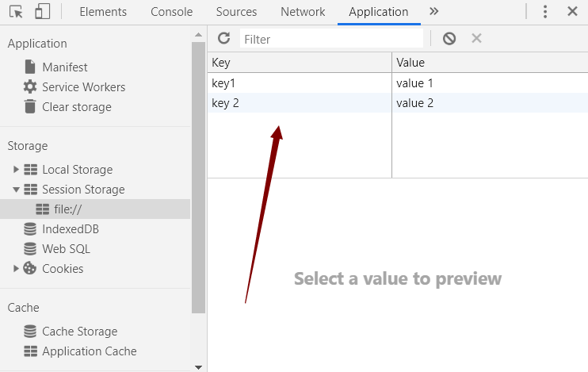This screenshot has width=588, height=372.
Task: Close the DevTools panel
Action: point(572,12)
